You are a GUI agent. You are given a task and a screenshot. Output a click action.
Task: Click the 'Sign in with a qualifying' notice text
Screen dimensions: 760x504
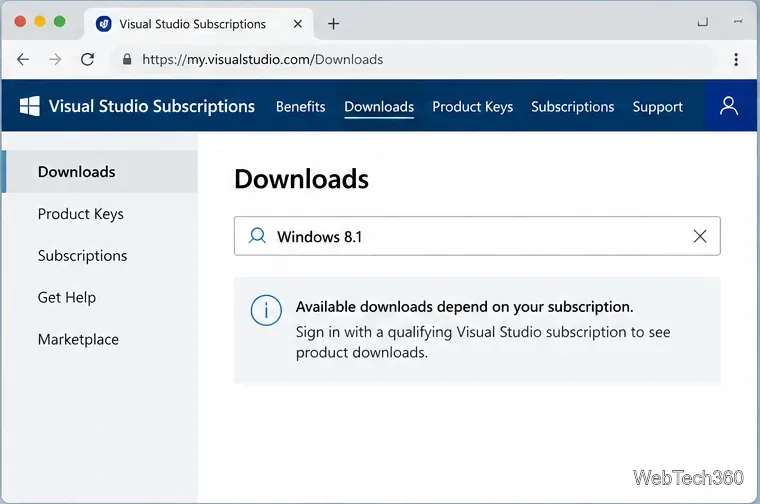[483, 342]
